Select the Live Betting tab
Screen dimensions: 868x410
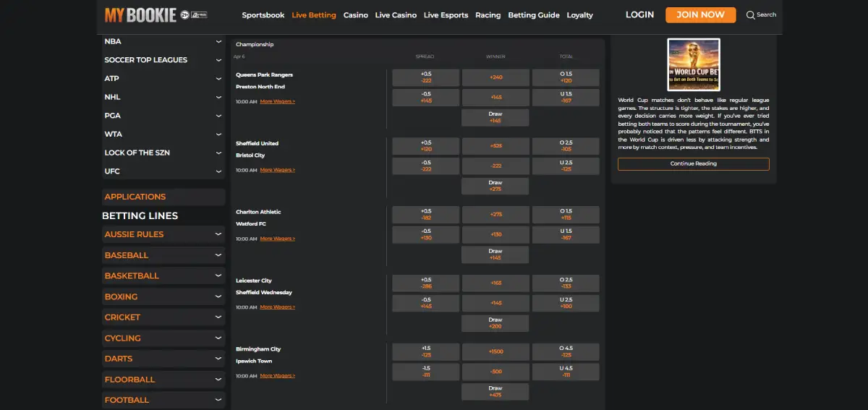pos(314,15)
